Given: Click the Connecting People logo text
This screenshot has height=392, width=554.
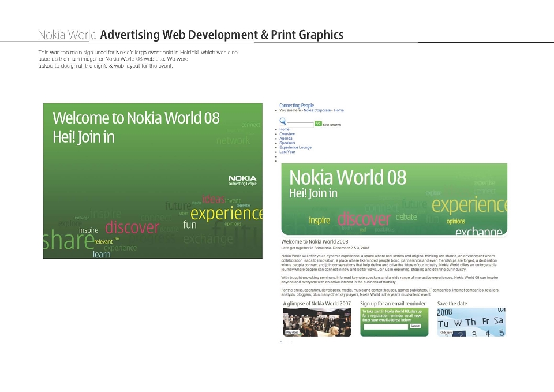Looking at the screenshot, I should click(x=297, y=105).
